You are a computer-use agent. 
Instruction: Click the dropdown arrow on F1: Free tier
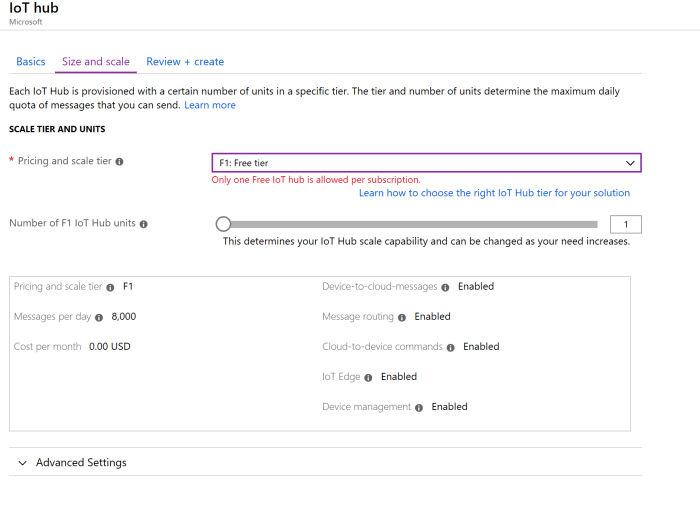click(x=630, y=163)
